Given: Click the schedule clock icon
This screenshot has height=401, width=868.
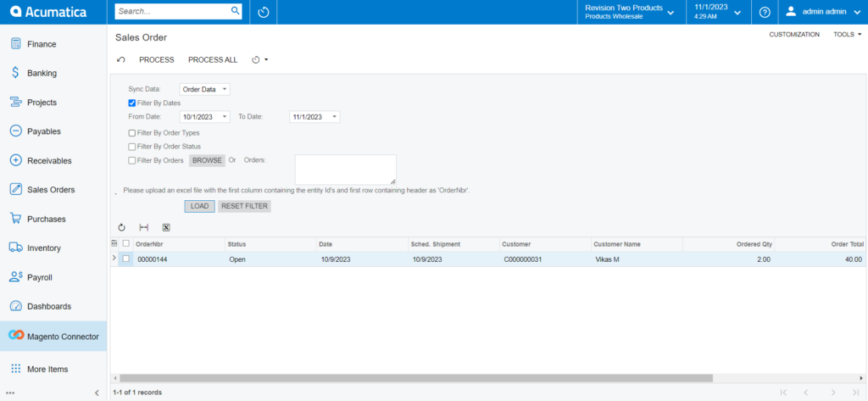Looking at the screenshot, I should click(x=256, y=60).
